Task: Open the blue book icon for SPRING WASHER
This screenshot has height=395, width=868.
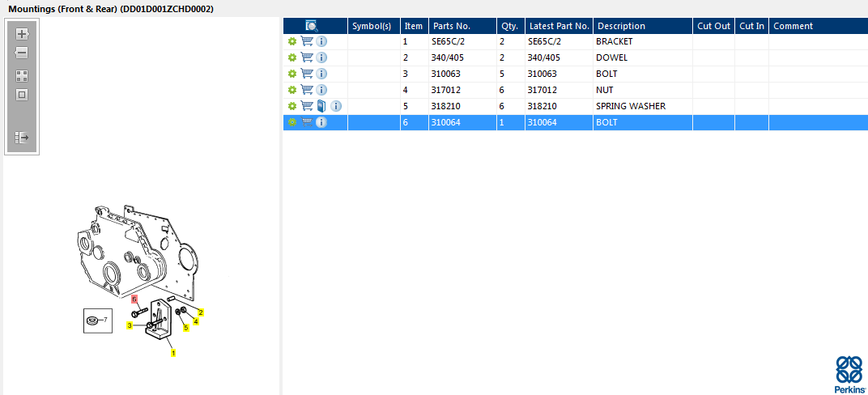Action: (x=321, y=106)
